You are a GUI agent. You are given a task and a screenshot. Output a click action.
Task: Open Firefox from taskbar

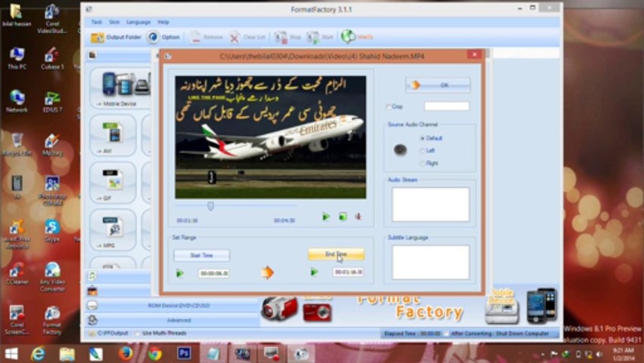click(125, 353)
